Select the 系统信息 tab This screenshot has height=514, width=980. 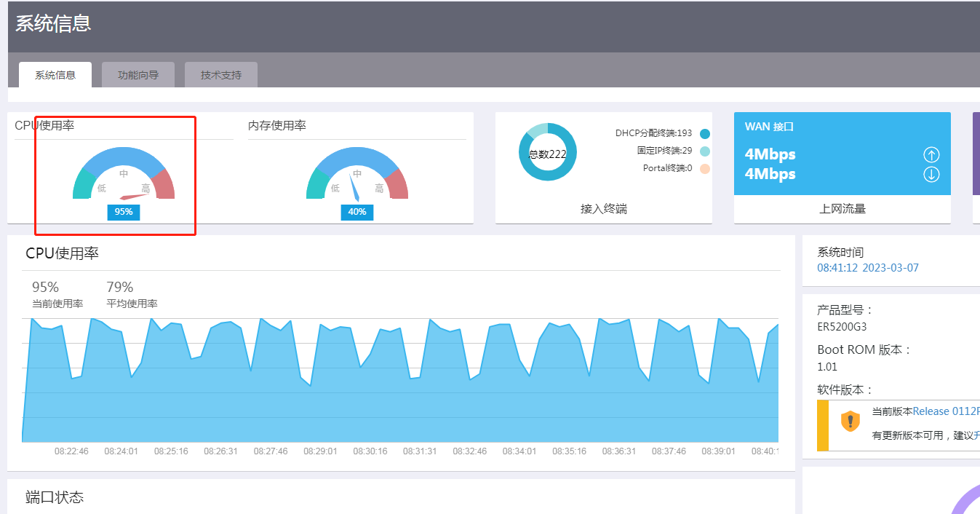click(x=55, y=75)
